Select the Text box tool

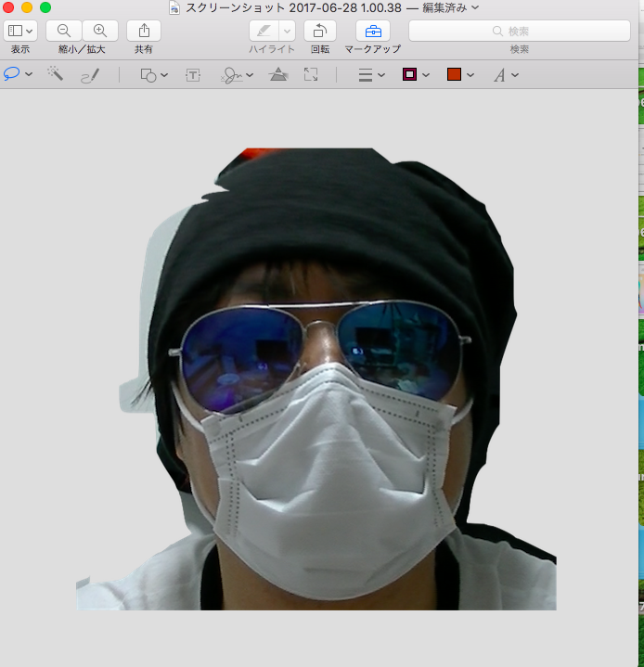(193, 75)
